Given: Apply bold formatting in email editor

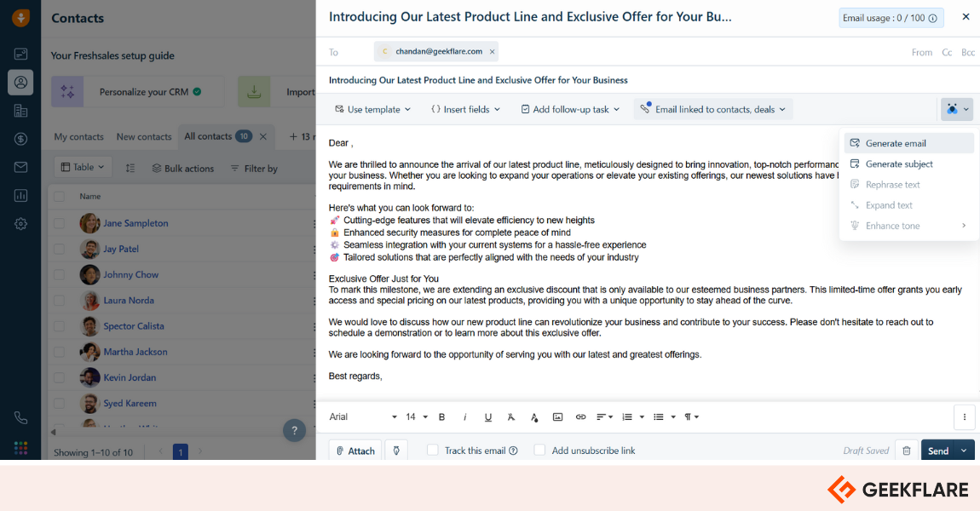Looking at the screenshot, I should coord(442,416).
